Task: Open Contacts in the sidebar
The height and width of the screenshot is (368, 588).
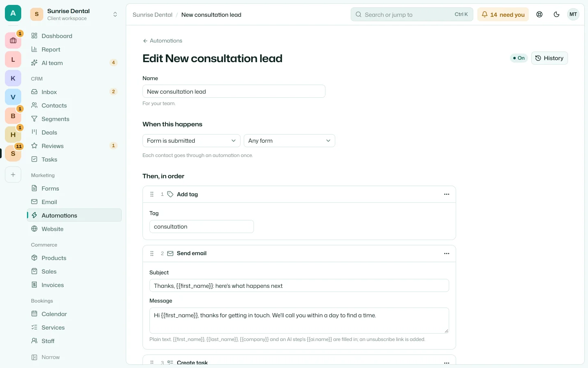Action: pyautogui.click(x=74, y=105)
